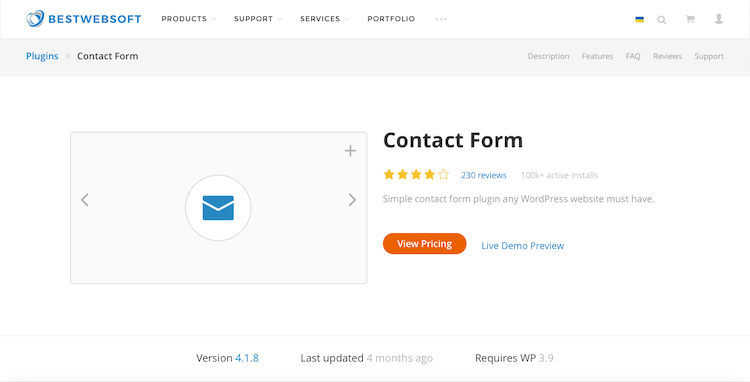
Task: Jump to the Reviews section
Action: (x=667, y=56)
